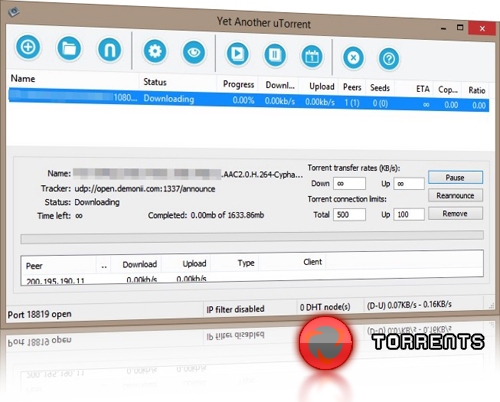
Task: Click the Completed 0.00mb of 1633.86mb text
Action: (206, 215)
